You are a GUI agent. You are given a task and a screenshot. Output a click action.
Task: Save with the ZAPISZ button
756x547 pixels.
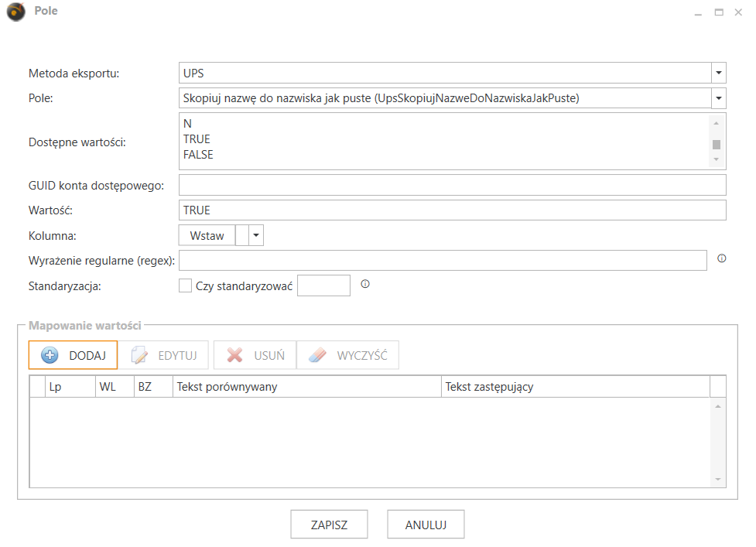pyautogui.click(x=330, y=525)
